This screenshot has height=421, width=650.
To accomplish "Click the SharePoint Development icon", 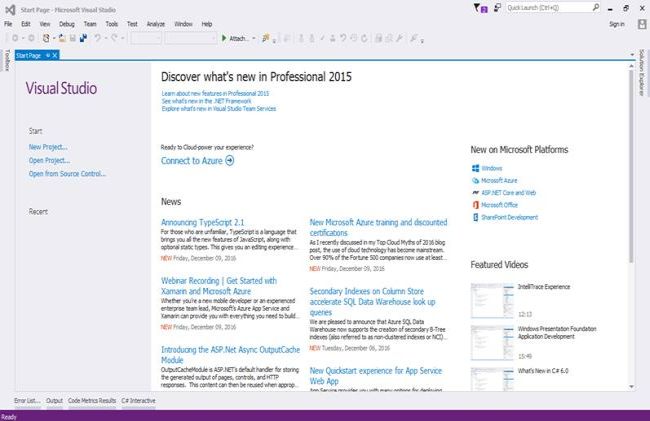I will pyautogui.click(x=475, y=217).
